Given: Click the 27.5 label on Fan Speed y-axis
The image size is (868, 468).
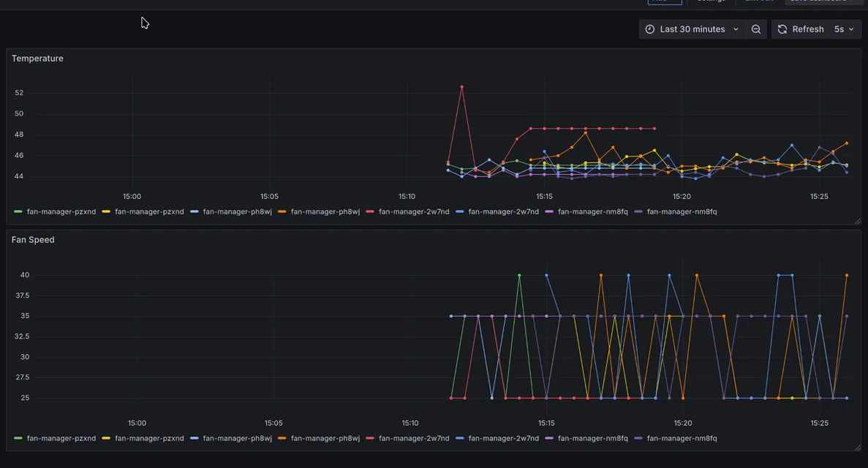Looking at the screenshot, I should point(22,378).
